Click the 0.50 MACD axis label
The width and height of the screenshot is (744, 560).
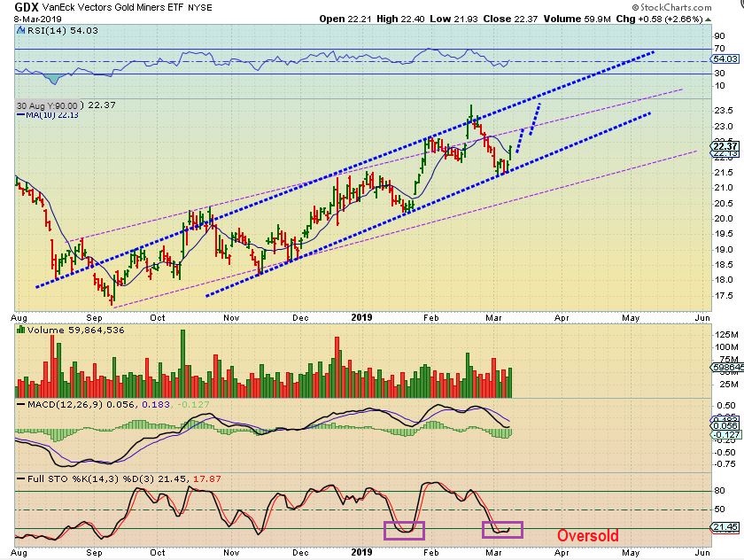click(726, 406)
